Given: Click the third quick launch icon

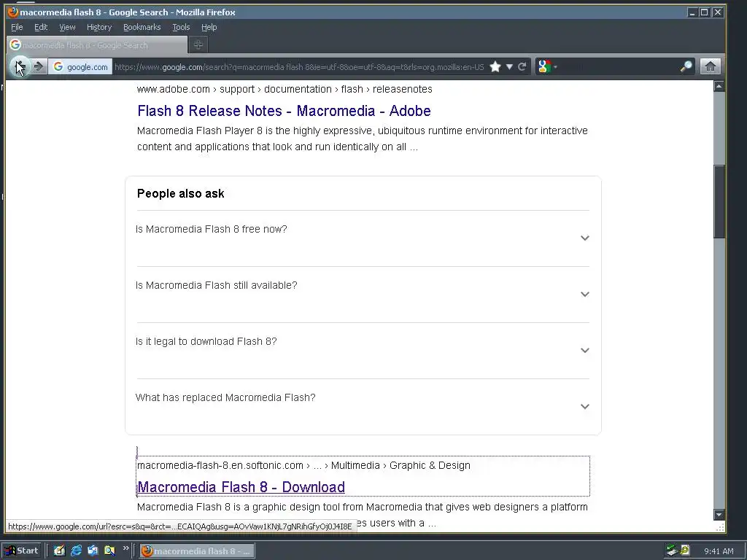Looking at the screenshot, I should click(x=93, y=551).
